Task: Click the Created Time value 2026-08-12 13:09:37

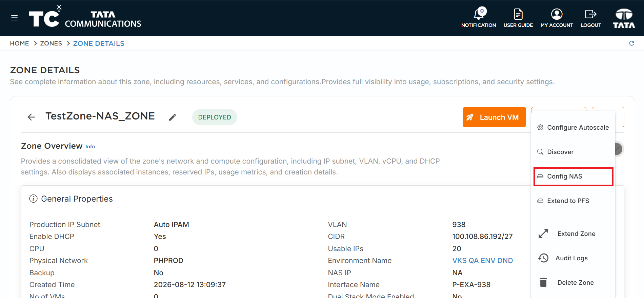Action: tap(190, 284)
